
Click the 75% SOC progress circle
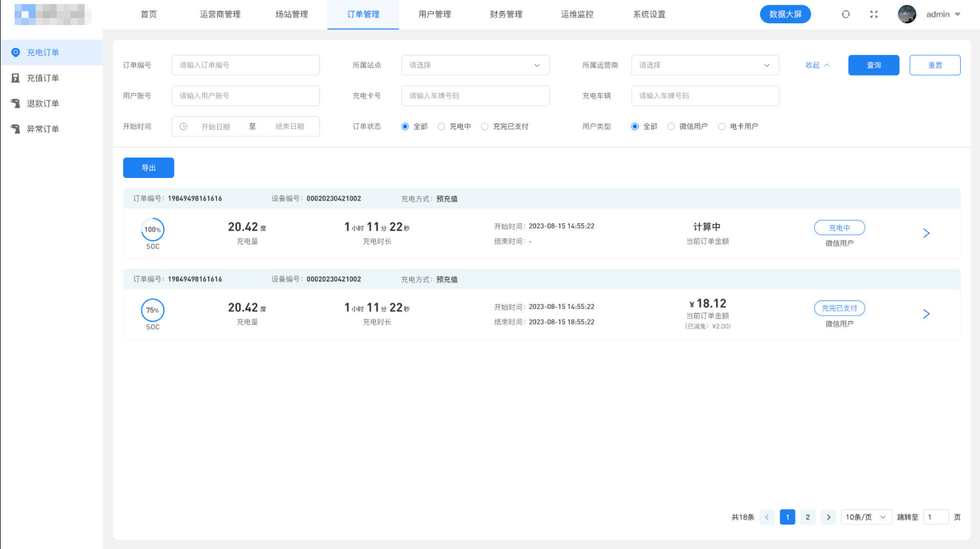[x=152, y=310]
